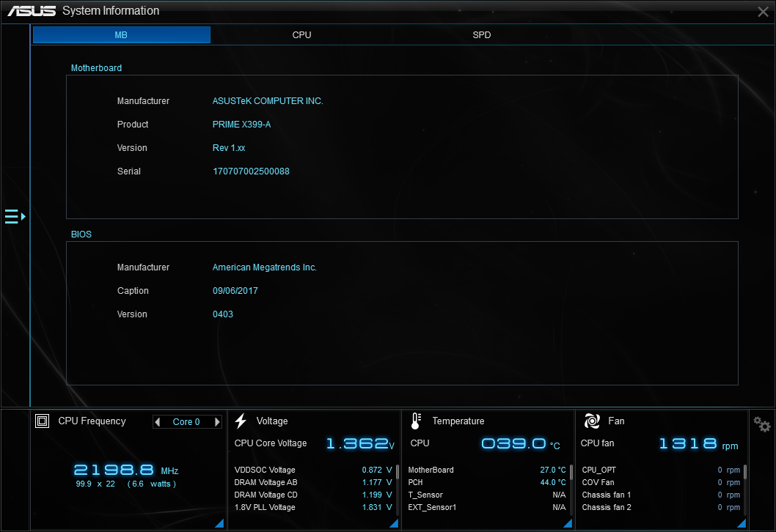Click DRAM Voltage CD row
The image size is (776, 532).
pyautogui.click(x=313, y=495)
